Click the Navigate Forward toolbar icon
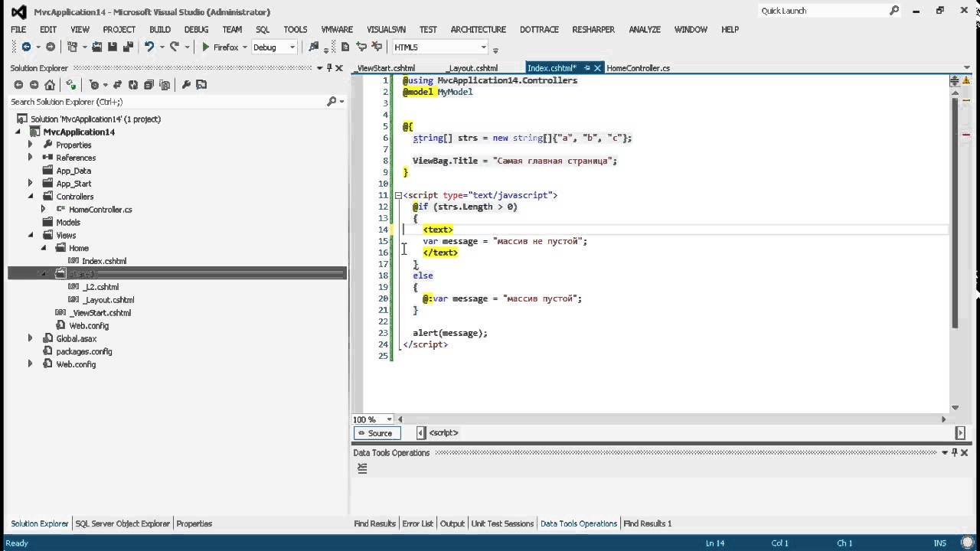The image size is (980, 551). point(51,47)
